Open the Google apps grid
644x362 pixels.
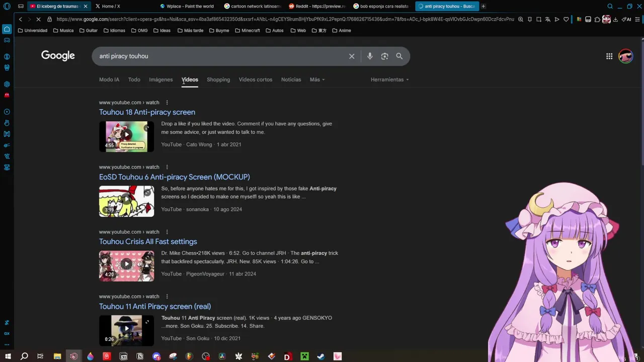coord(609,56)
